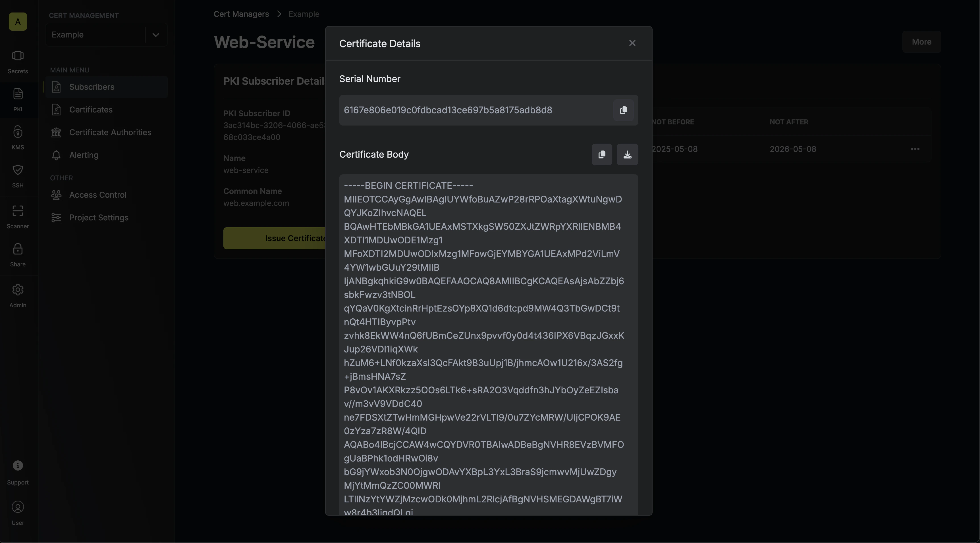
Task: Open the Example breadcrumb link
Action: [x=304, y=14]
